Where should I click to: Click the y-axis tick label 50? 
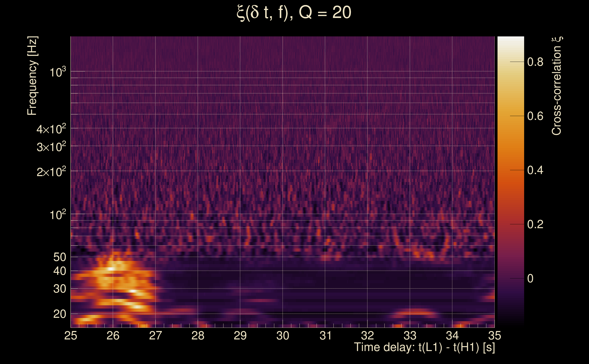[59, 257]
